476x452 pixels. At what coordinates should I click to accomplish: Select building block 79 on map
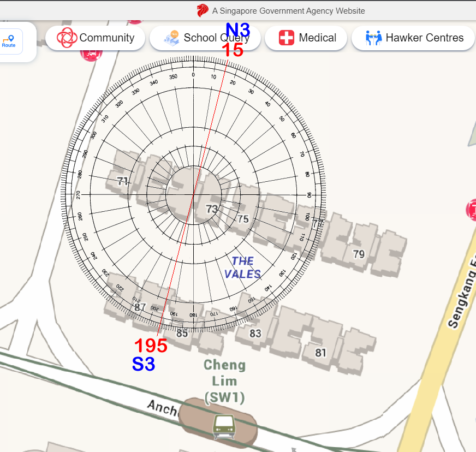[x=359, y=254]
